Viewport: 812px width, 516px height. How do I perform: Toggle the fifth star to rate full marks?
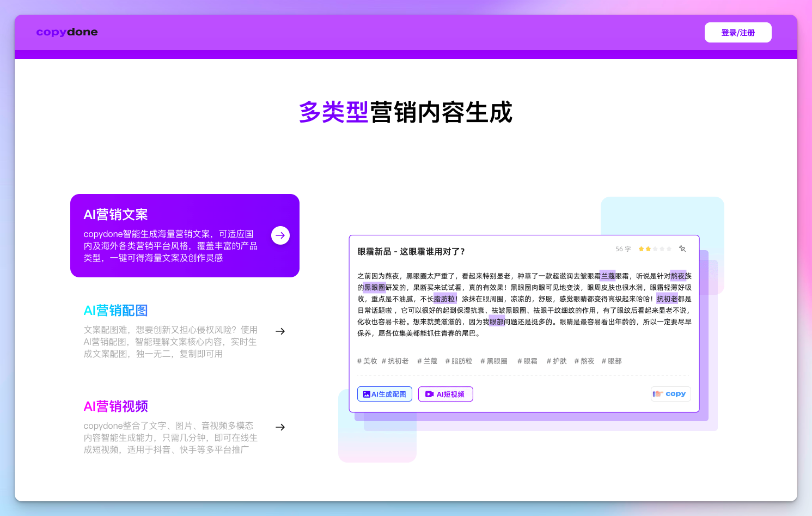coord(669,248)
